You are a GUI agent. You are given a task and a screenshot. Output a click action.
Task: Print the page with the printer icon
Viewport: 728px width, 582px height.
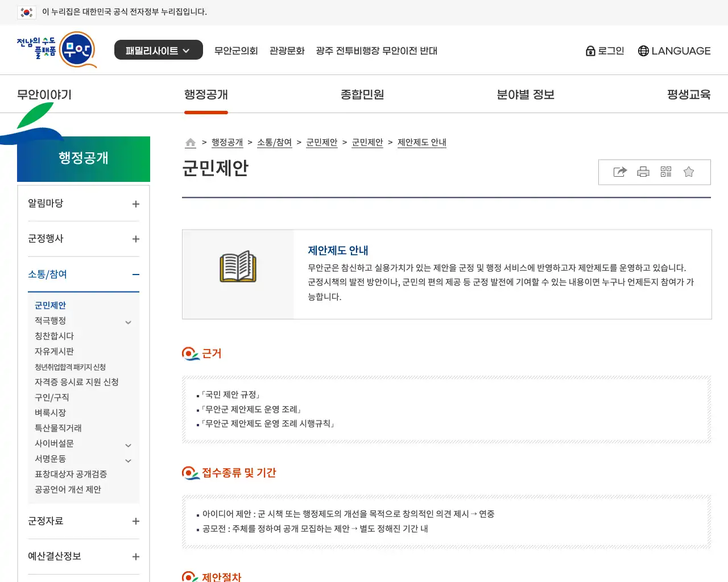pyautogui.click(x=643, y=172)
